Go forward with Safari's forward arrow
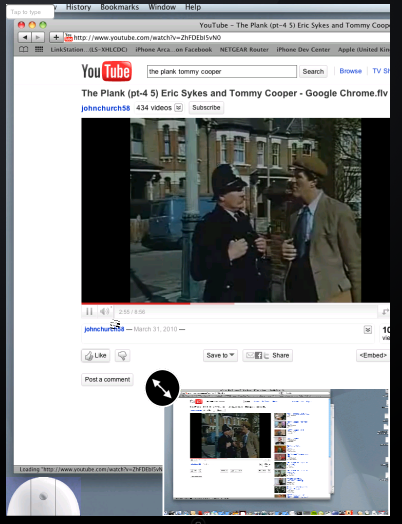This screenshot has height=524, width=402. [x=38, y=37]
